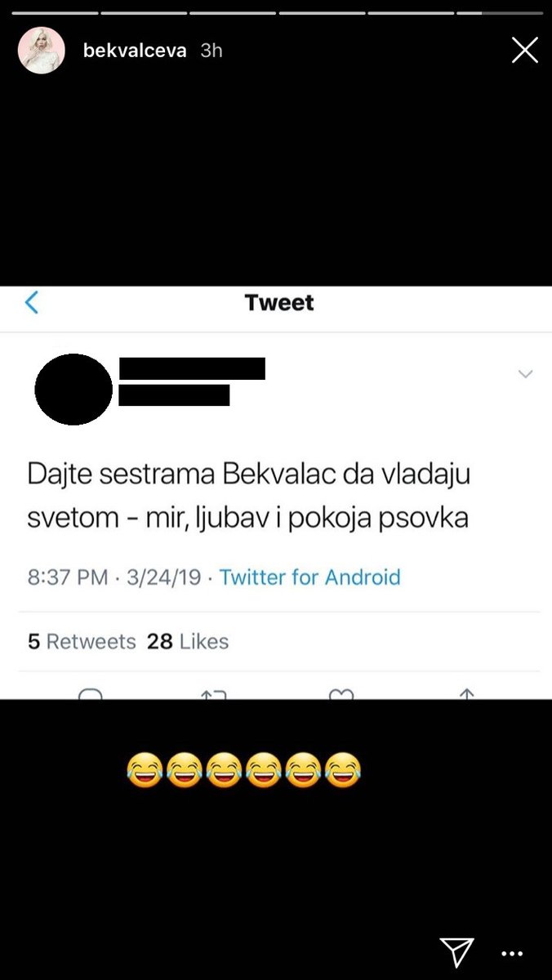View the 5 Retweets list
The image size is (552, 980).
pyautogui.click(x=82, y=642)
